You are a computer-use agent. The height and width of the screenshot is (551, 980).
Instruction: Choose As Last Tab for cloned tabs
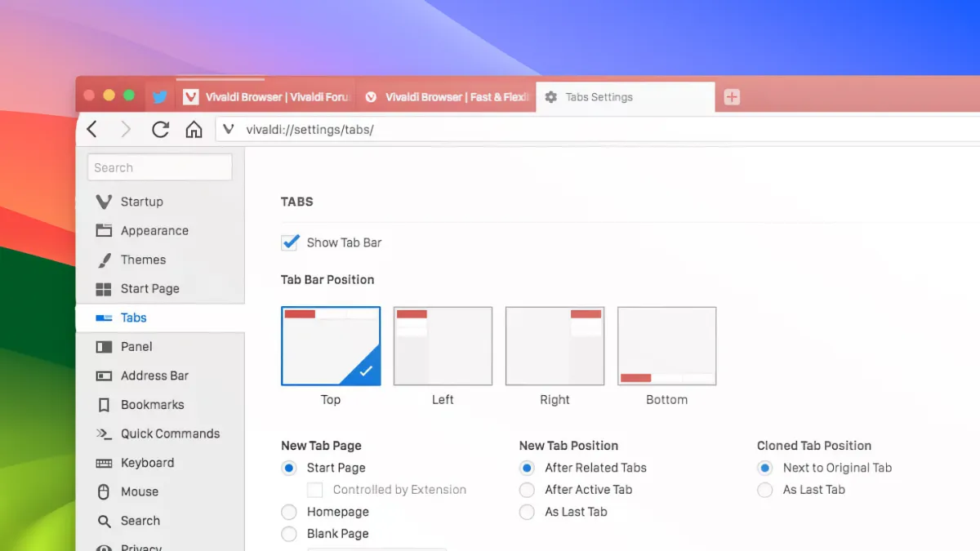765,490
